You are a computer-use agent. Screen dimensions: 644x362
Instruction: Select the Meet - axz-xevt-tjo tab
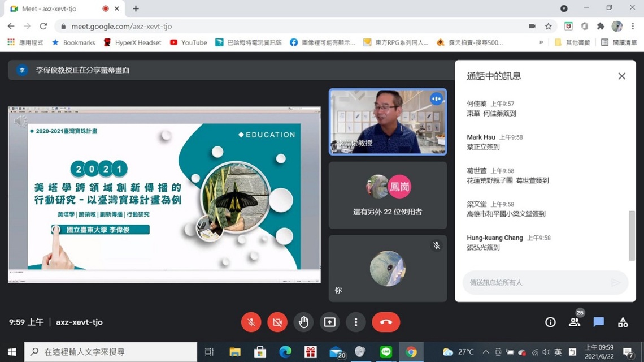64,8
